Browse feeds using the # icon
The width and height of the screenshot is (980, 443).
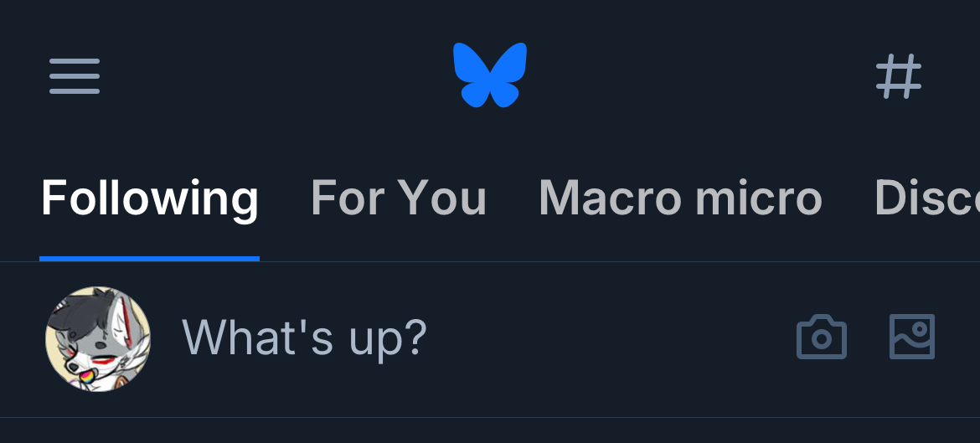pyautogui.click(x=899, y=76)
